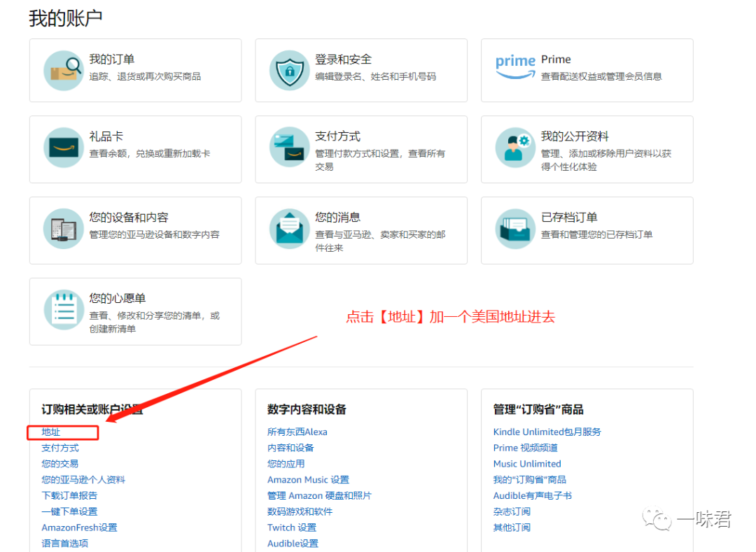The width and height of the screenshot is (756, 552).
Task: Click the shield lock icon for 登录和安全
Action: coord(289,71)
